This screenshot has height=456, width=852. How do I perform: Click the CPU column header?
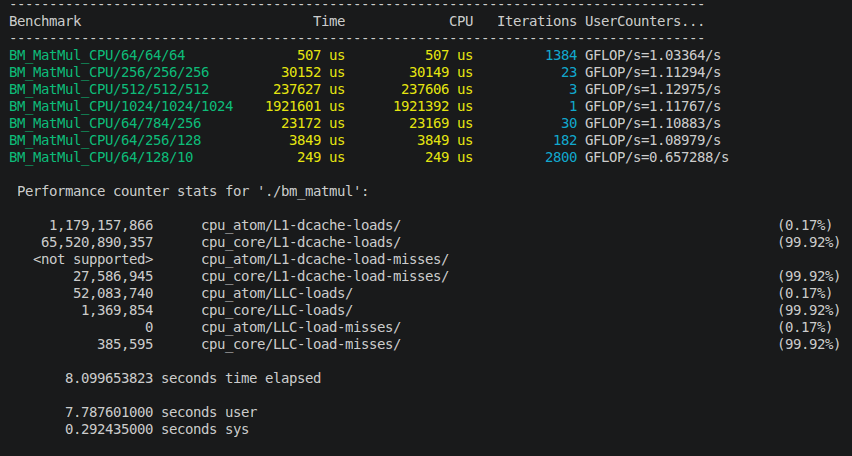coord(461,21)
